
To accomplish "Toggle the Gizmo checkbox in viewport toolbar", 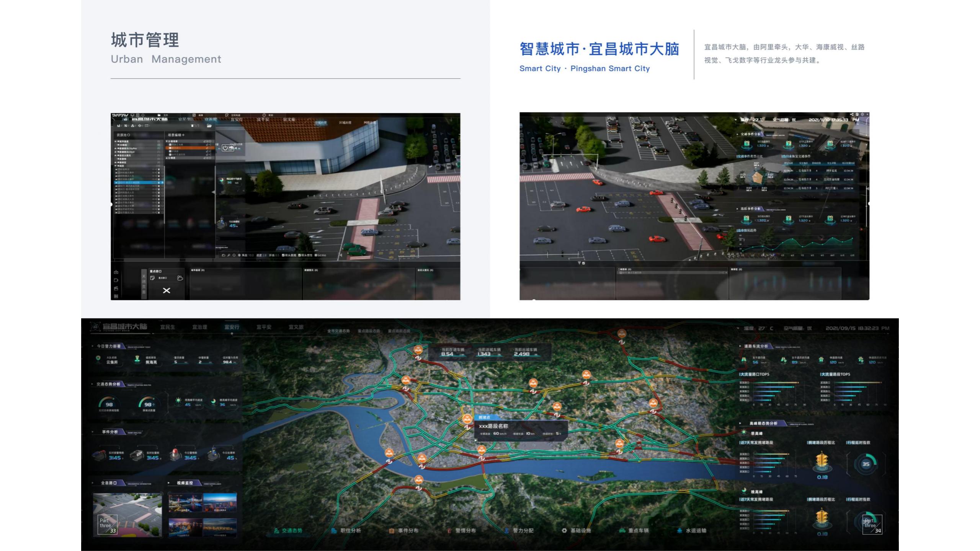I will [x=316, y=255].
